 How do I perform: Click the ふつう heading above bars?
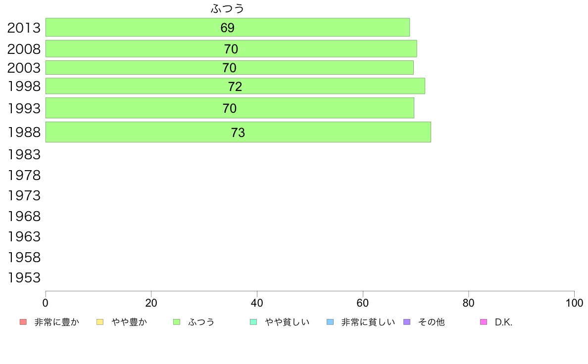228,8
